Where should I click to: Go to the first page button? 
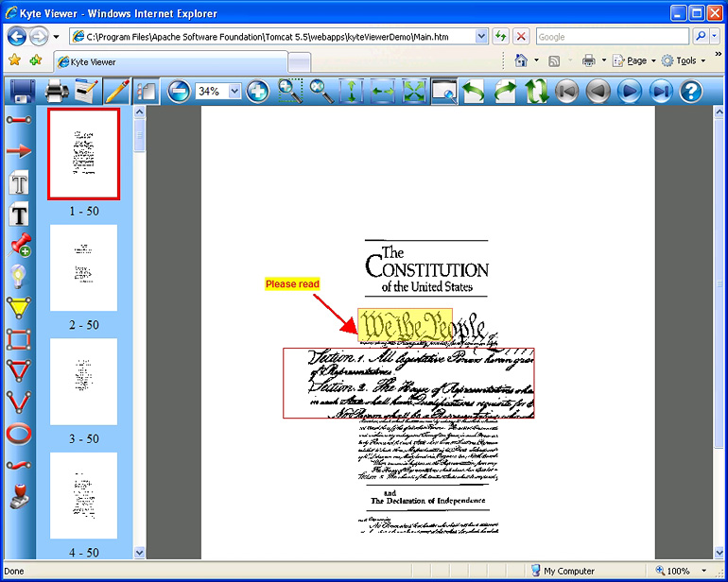[567, 91]
